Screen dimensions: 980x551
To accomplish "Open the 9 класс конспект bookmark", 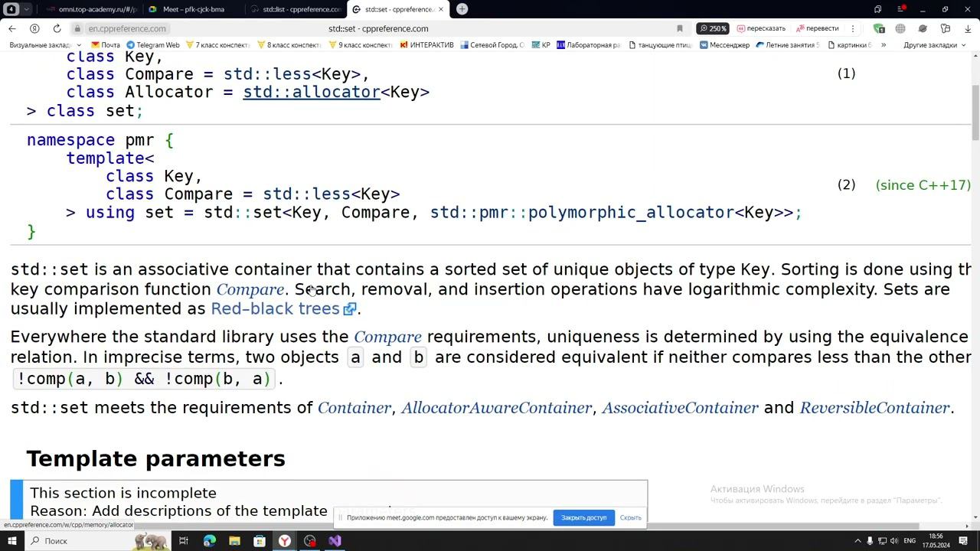I will coord(360,45).
